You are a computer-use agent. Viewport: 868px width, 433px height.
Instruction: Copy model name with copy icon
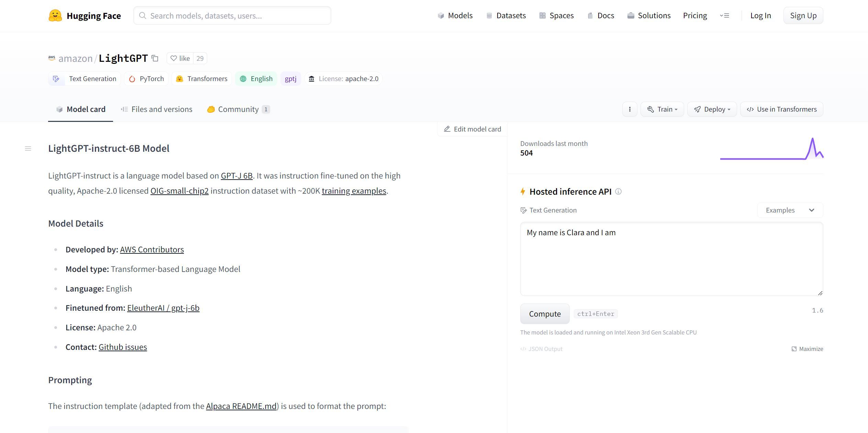155,58
